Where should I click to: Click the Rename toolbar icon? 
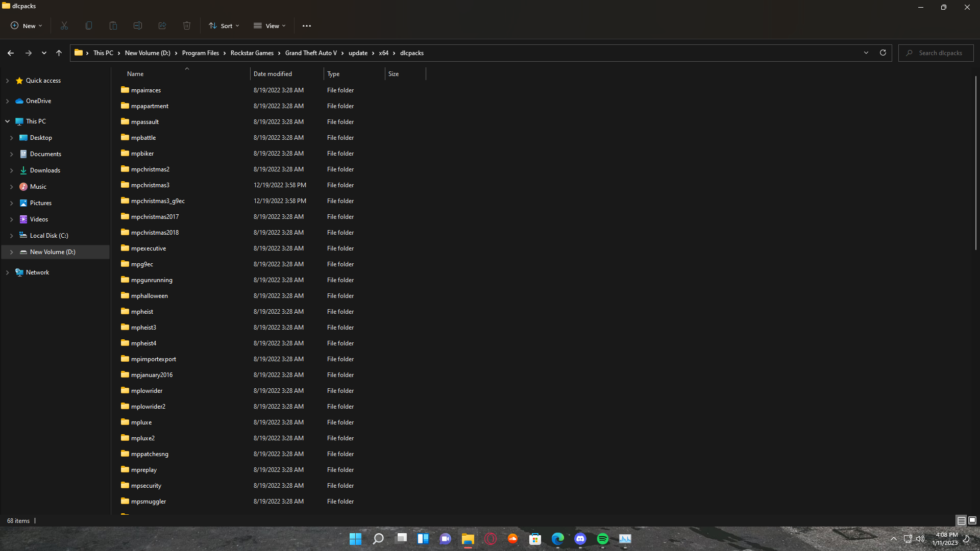pyautogui.click(x=138, y=26)
